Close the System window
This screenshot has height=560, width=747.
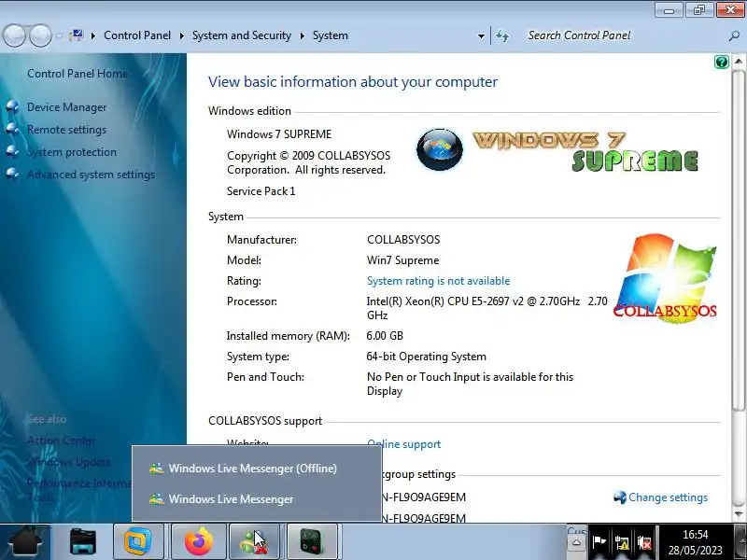[730, 9]
